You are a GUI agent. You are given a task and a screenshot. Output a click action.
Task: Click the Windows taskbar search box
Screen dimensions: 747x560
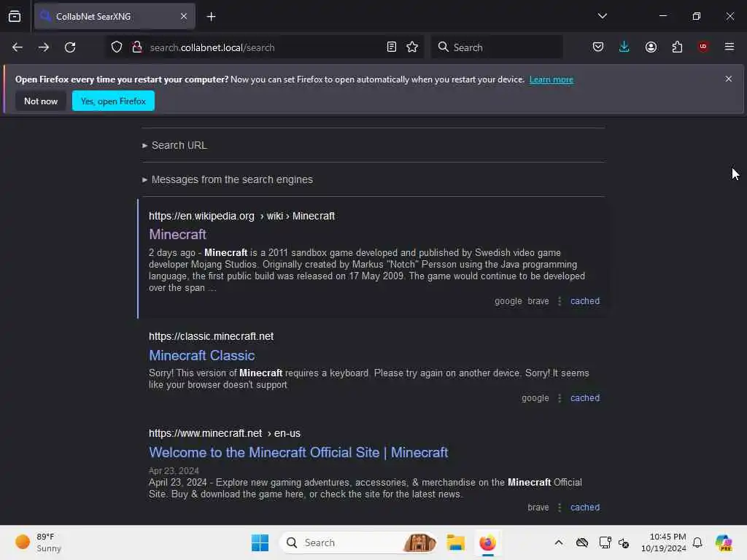tap(357, 542)
